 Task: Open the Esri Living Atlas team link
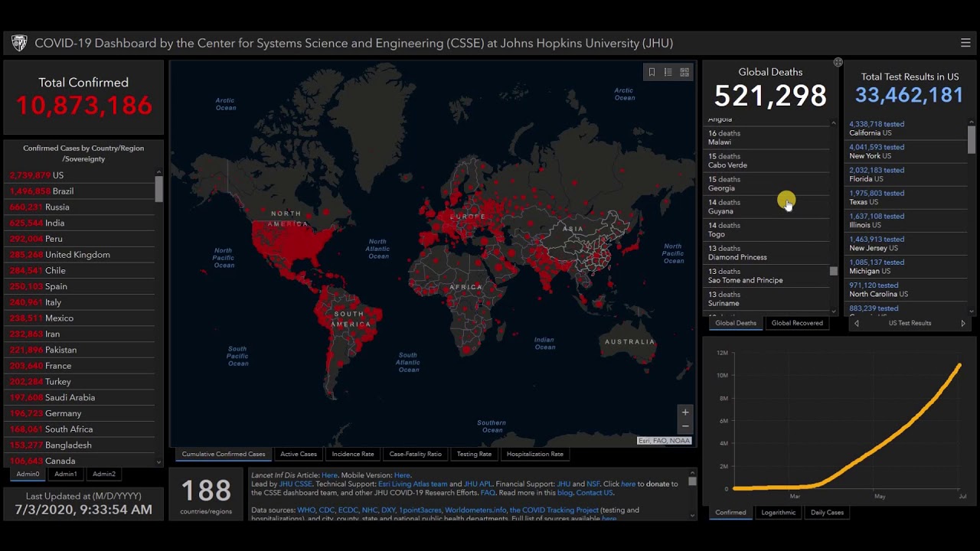tap(413, 484)
